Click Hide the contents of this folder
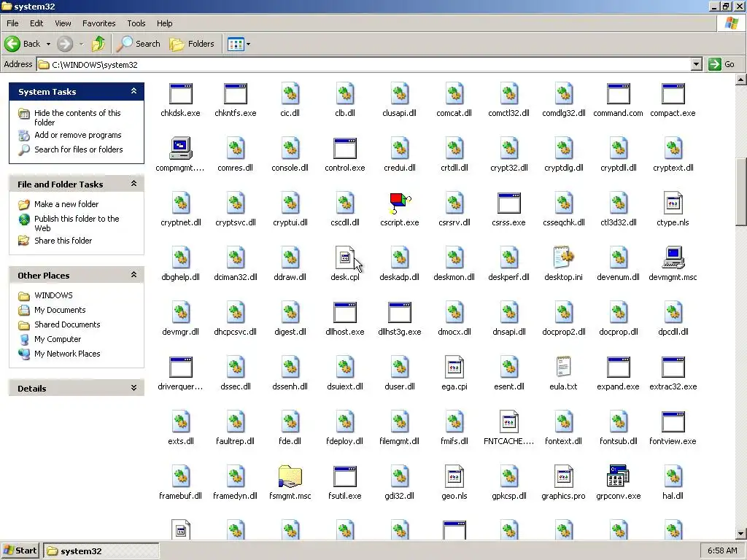 [77, 117]
